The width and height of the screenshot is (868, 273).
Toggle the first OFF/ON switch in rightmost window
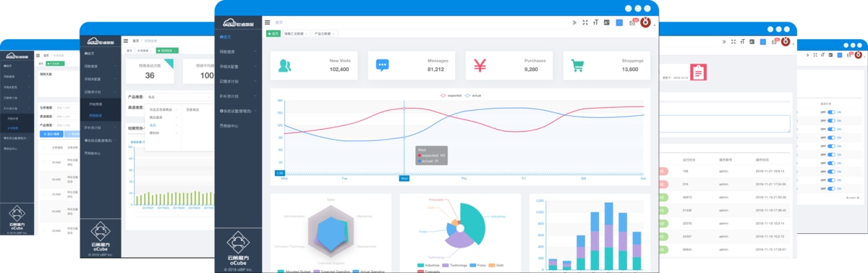click(832, 112)
